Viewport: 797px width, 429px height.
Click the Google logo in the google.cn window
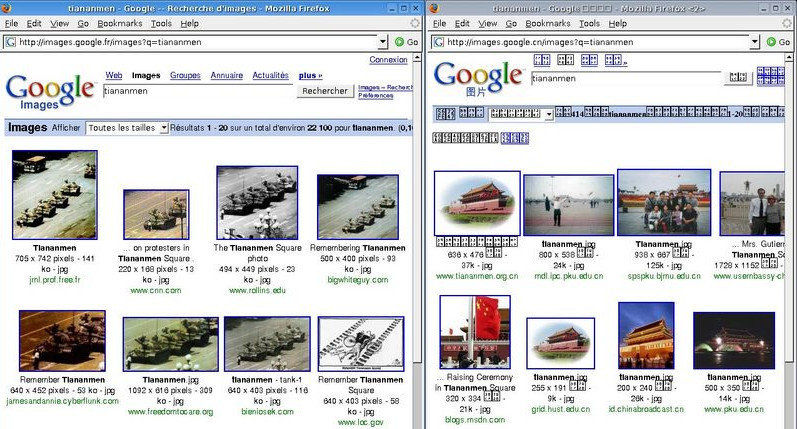coord(478,79)
